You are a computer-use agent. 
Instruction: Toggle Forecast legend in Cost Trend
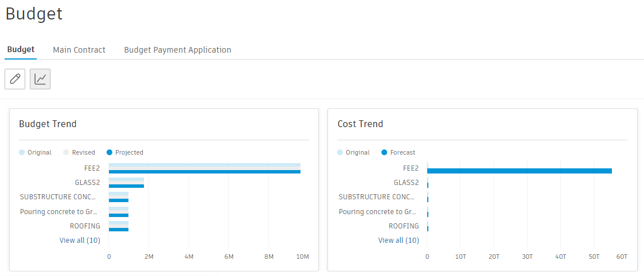click(399, 152)
